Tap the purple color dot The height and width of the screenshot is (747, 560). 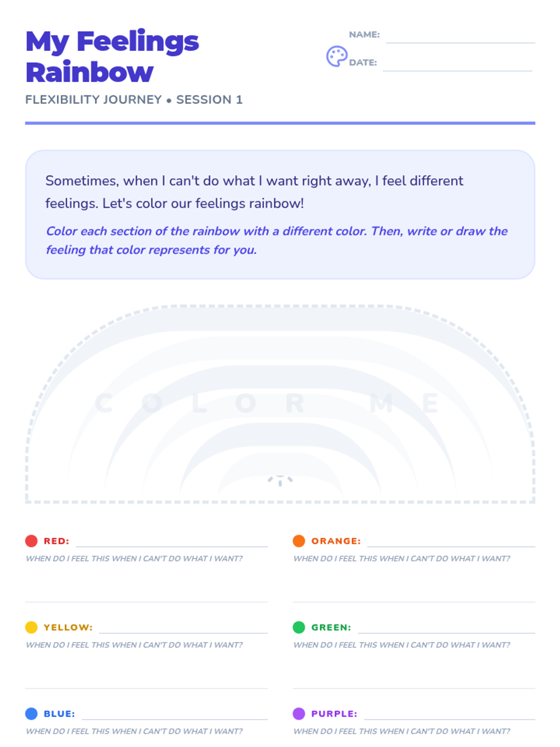(x=299, y=713)
